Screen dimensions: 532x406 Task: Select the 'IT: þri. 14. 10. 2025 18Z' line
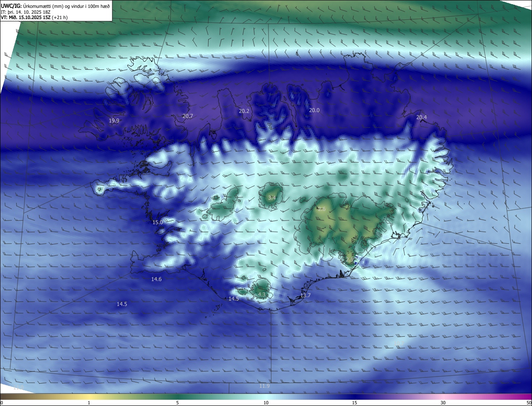[x=25, y=12]
